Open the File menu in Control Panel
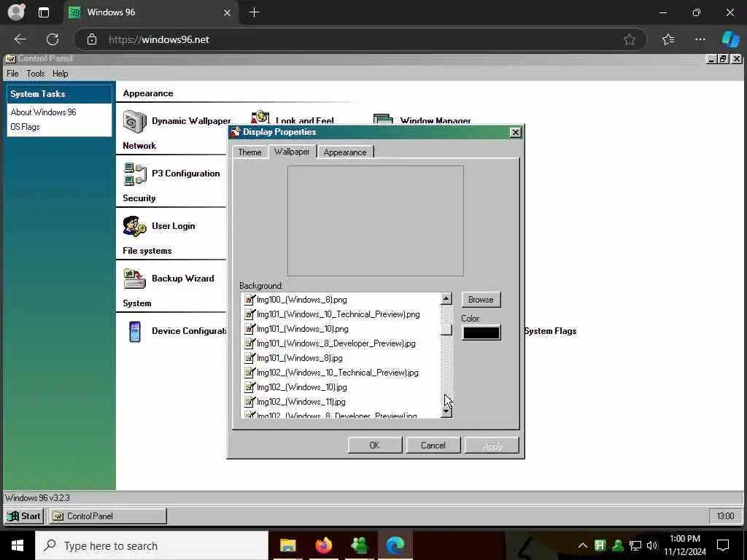 point(12,74)
